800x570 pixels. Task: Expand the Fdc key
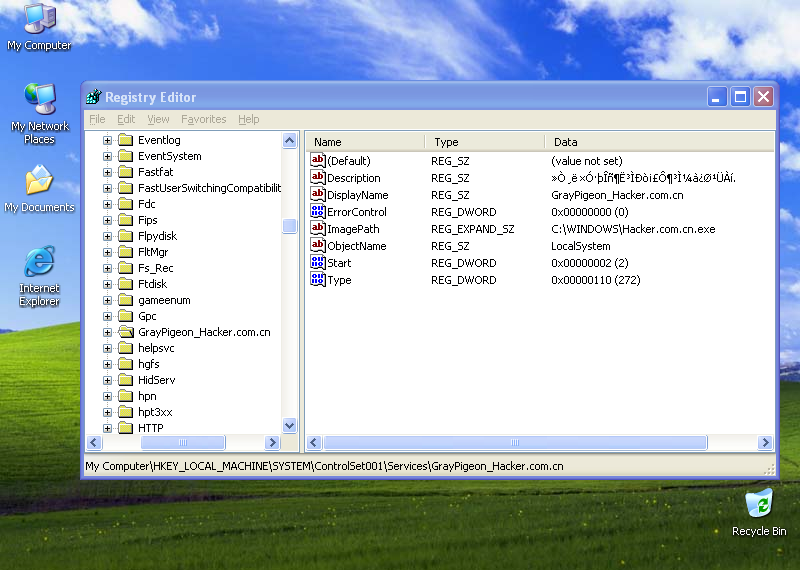[x=107, y=204]
